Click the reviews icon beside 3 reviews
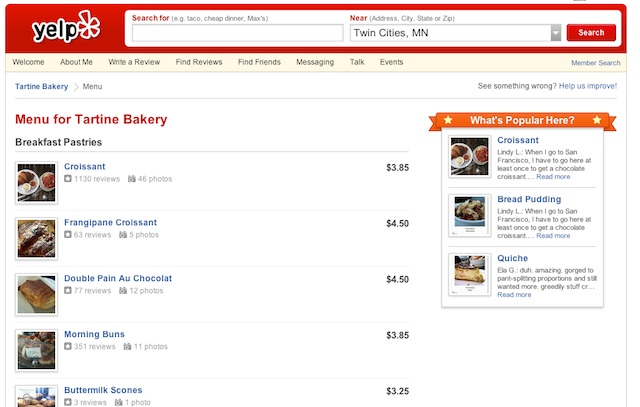Screen dimensions: 640x407 point(68,403)
